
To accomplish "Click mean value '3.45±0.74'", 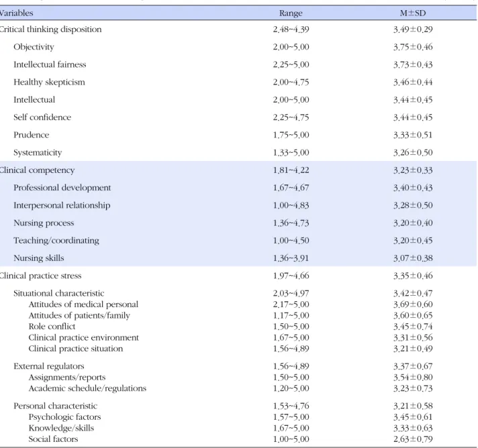I will point(413,327).
